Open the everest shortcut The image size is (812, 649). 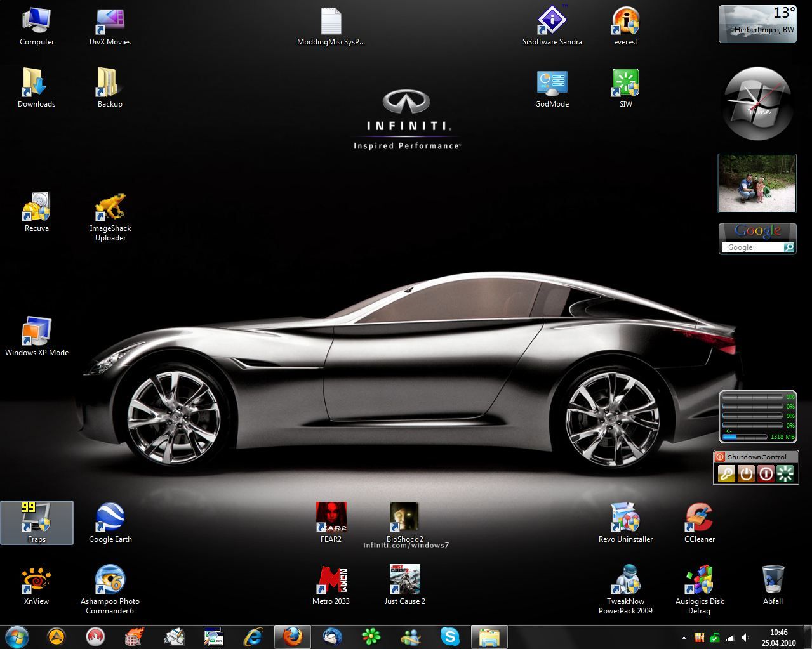[x=625, y=27]
